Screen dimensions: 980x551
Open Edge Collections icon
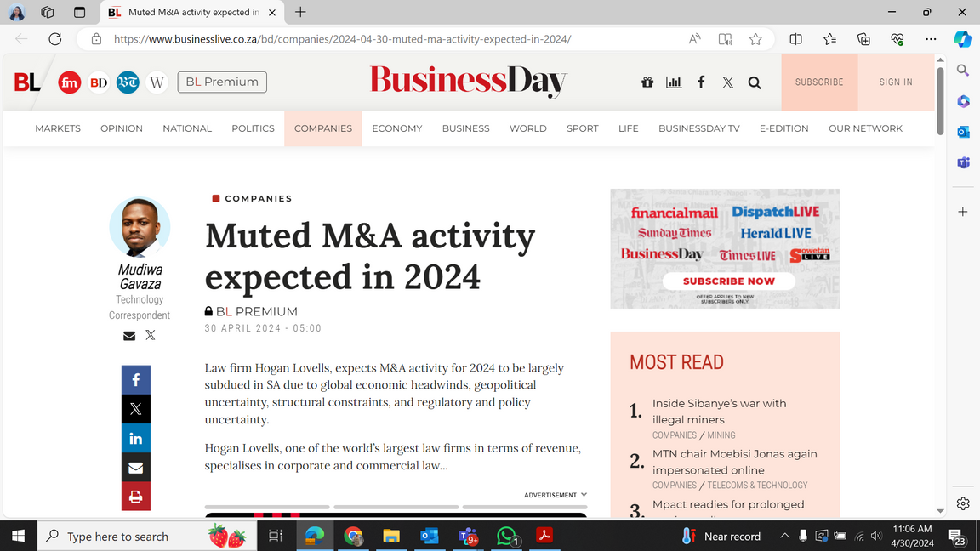point(863,39)
